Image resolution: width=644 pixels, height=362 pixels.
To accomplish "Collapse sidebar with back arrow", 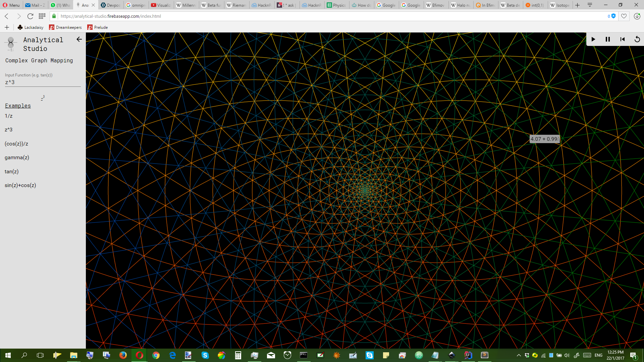I will 79,39.
